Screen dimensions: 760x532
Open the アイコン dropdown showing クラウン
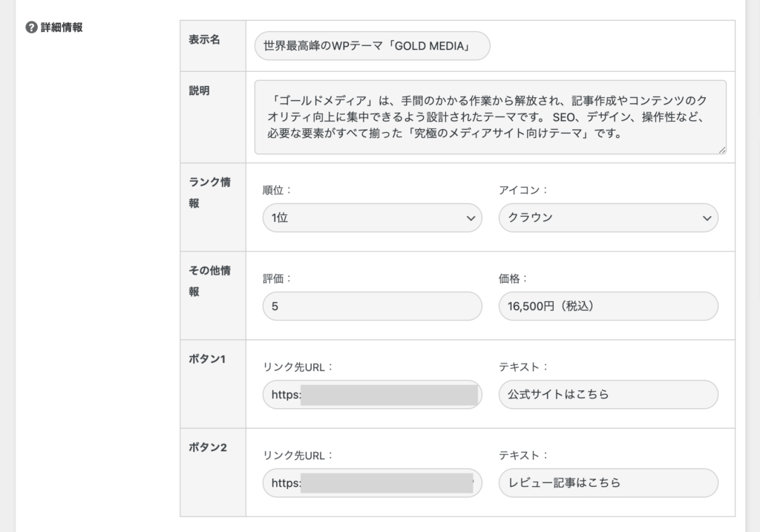point(609,217)
